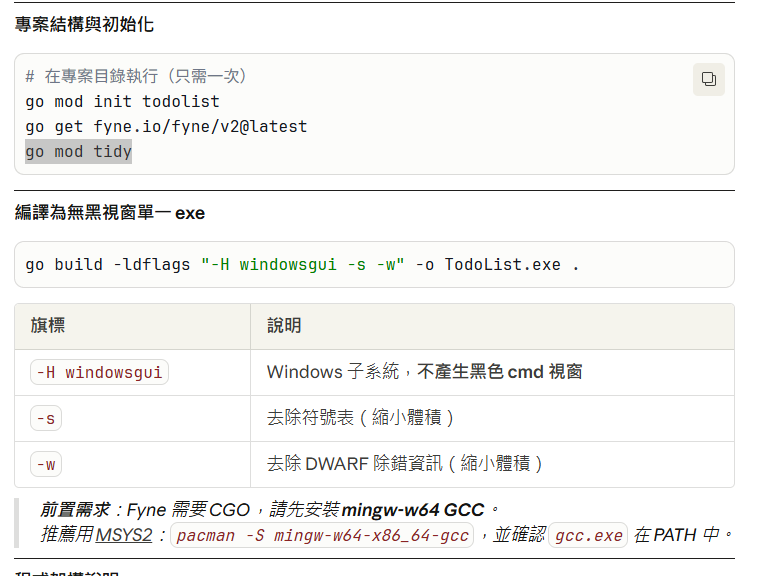Click the "說明" table column header
Image resolution: width=767 pixels, height=576 pixels.
284,326
